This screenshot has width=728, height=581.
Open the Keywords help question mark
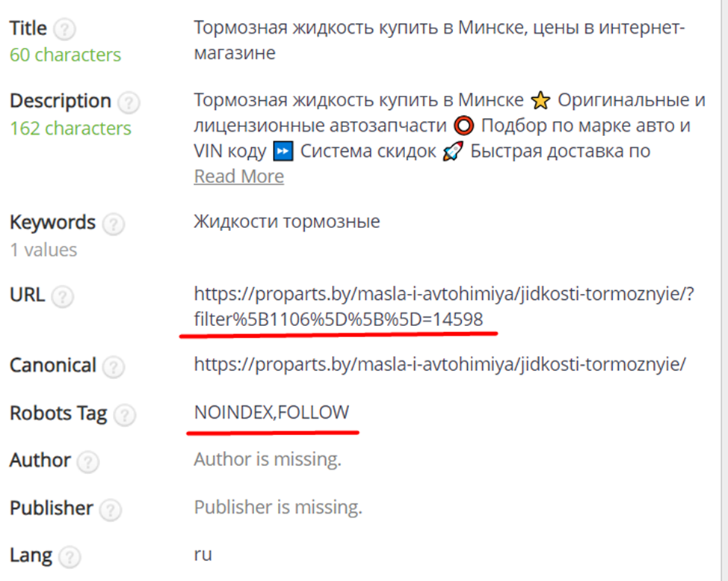(x=114, y=224)
